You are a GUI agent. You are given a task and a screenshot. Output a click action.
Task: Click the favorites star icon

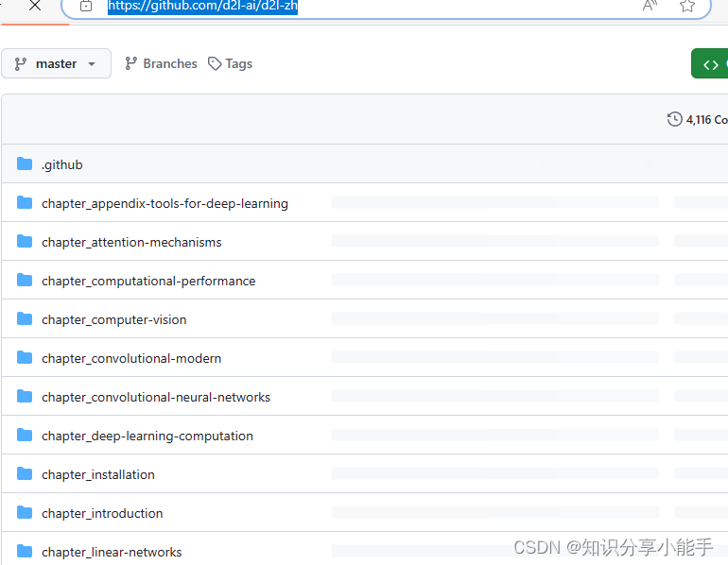point(687,6)
